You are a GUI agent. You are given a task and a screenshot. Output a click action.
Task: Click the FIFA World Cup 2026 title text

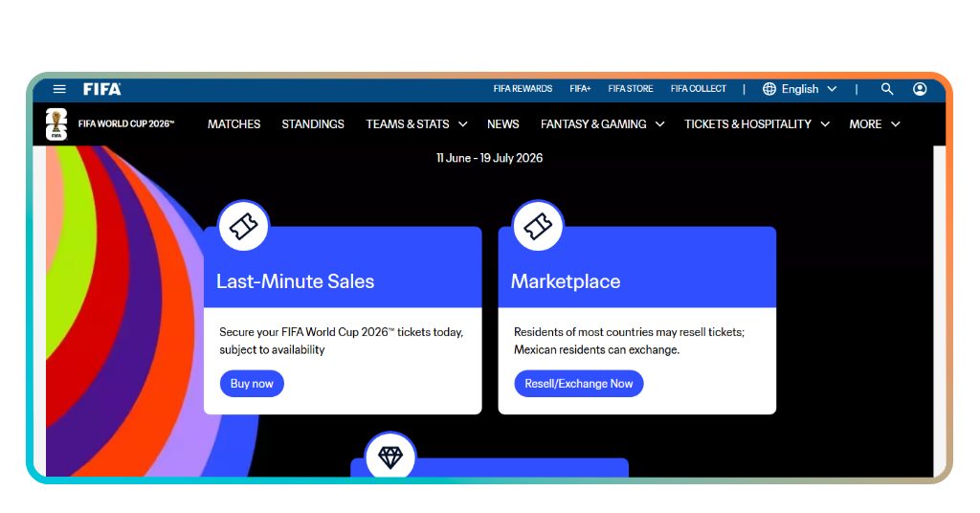[126, 123]
